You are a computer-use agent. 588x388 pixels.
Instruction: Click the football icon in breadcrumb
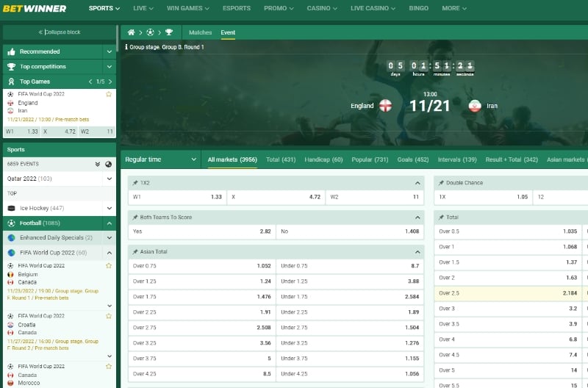[x=150, y=32]
